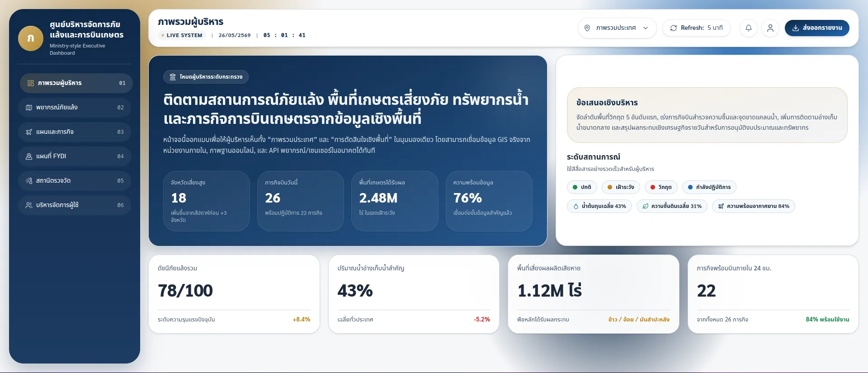This screenshot has width=868, height=373.
Task: Open the พื้นที่เกษตรได้รับผล 2.48M card
Action: [395, 201]
